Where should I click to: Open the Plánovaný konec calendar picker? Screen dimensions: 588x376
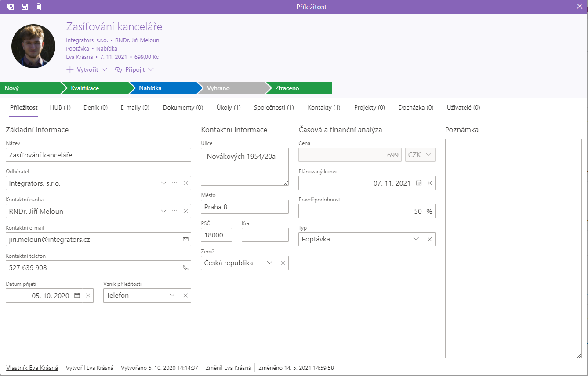[419, 183]
